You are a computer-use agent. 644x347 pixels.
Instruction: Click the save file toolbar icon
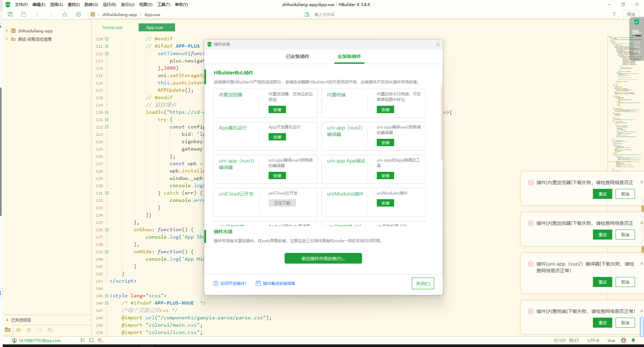coord(23,14)
